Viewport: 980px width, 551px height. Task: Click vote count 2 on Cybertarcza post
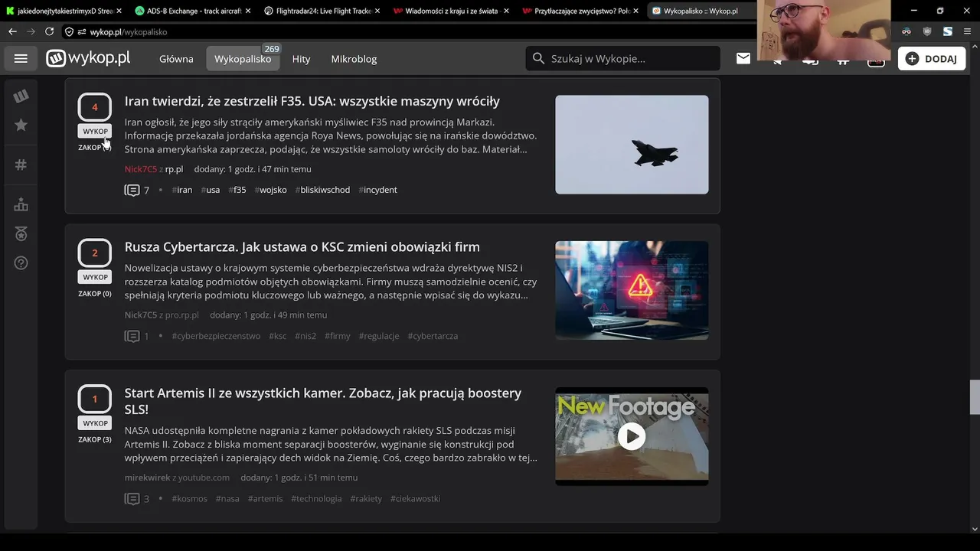(x=95, y=253)
